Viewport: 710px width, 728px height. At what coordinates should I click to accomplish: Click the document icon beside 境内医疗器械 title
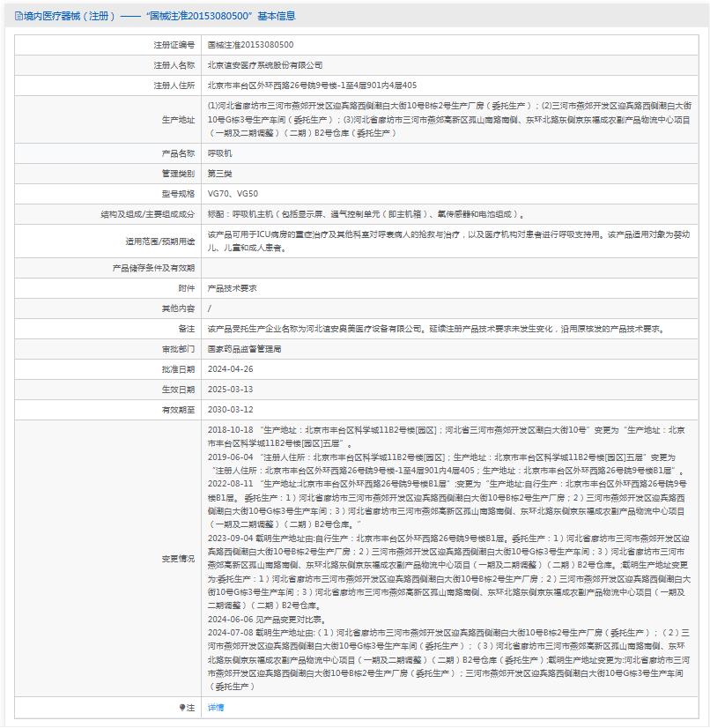pos(18,16)
